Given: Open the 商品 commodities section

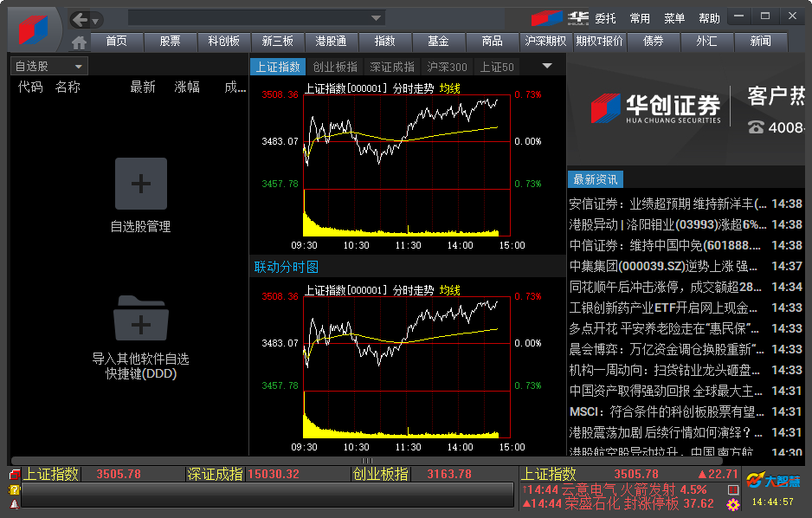Looking at the screenshot, I should (x=492, y=41).
